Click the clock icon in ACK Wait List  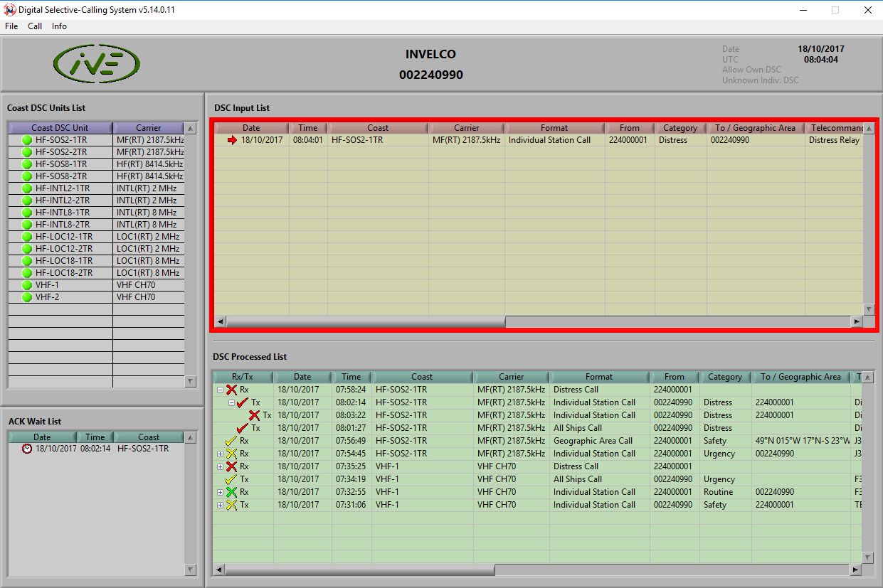[27, 449]
